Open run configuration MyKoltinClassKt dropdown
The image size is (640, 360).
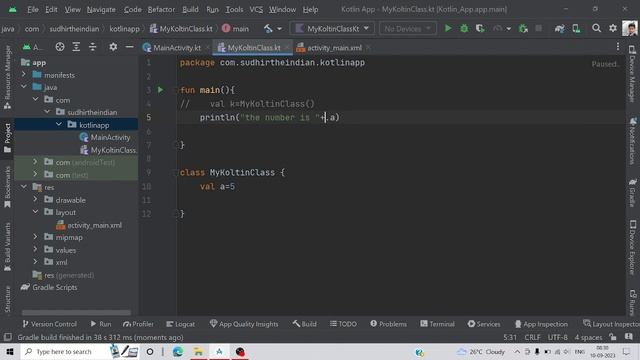(332, 29)
